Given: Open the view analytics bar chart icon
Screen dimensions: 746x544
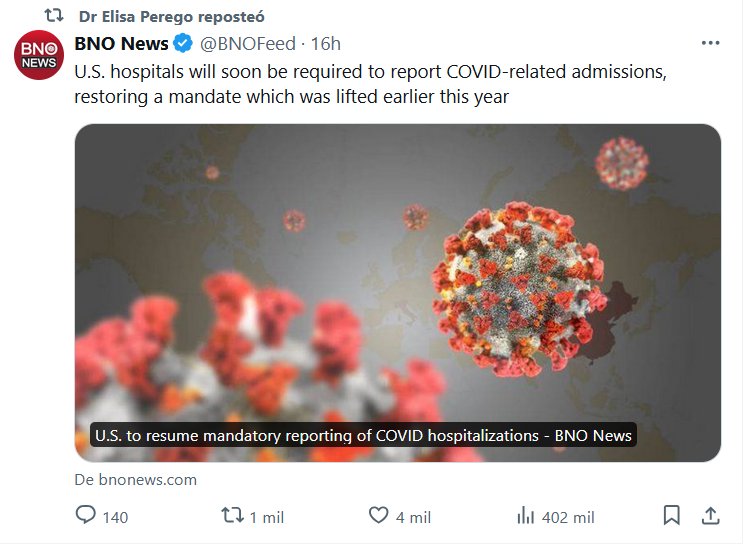Looking at the screenshot, I should (525, 516).
